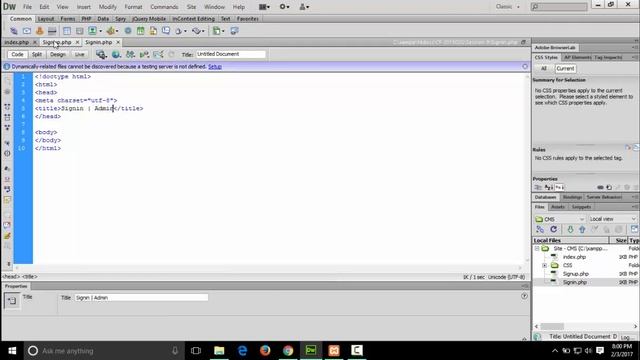Open the Signup.php document tab

click(x=57, y=42)
